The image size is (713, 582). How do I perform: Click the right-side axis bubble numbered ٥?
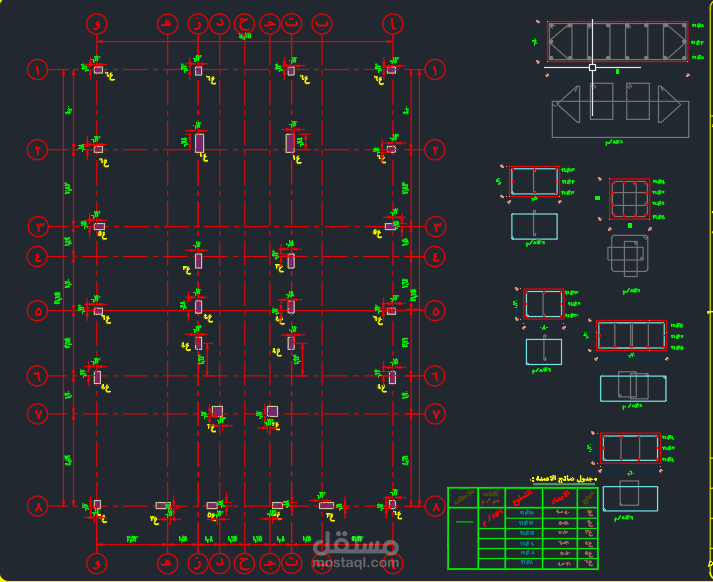click(x=435, y=311)
